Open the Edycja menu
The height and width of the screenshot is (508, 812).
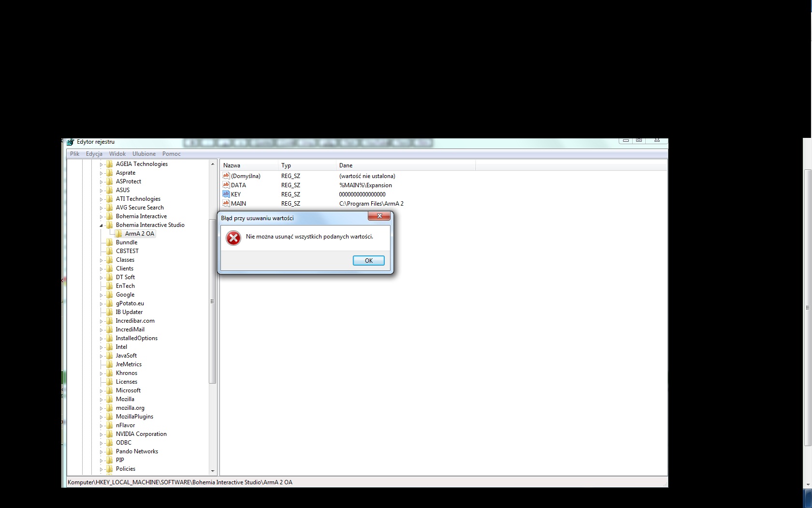(94, 154)
